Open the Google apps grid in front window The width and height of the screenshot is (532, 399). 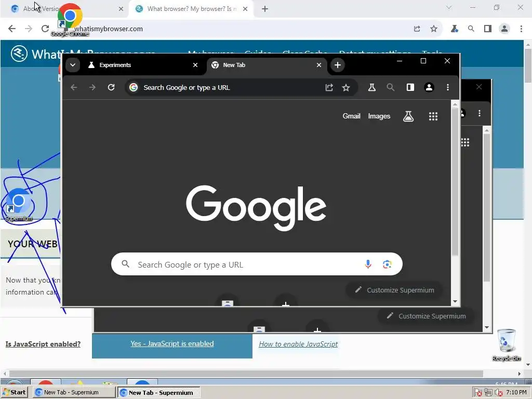click(x=433, y=116)
